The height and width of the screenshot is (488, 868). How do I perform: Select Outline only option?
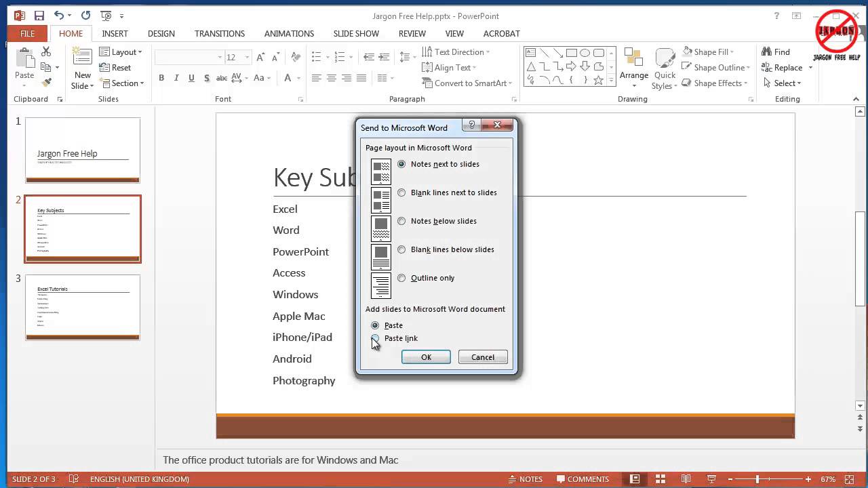pyautogui.click(x=402, y=278)
